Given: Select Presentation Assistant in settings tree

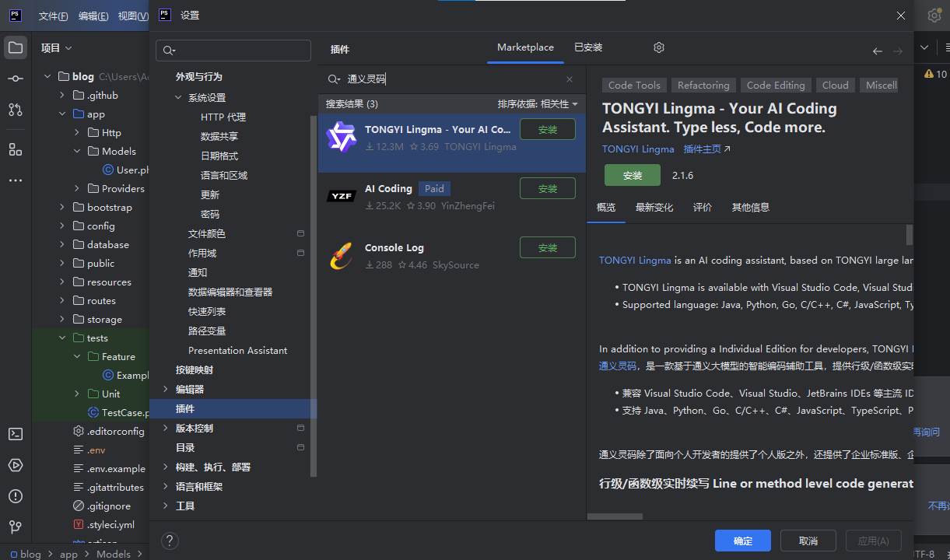Looking at the screenshot, I should [x=238, y=350].
